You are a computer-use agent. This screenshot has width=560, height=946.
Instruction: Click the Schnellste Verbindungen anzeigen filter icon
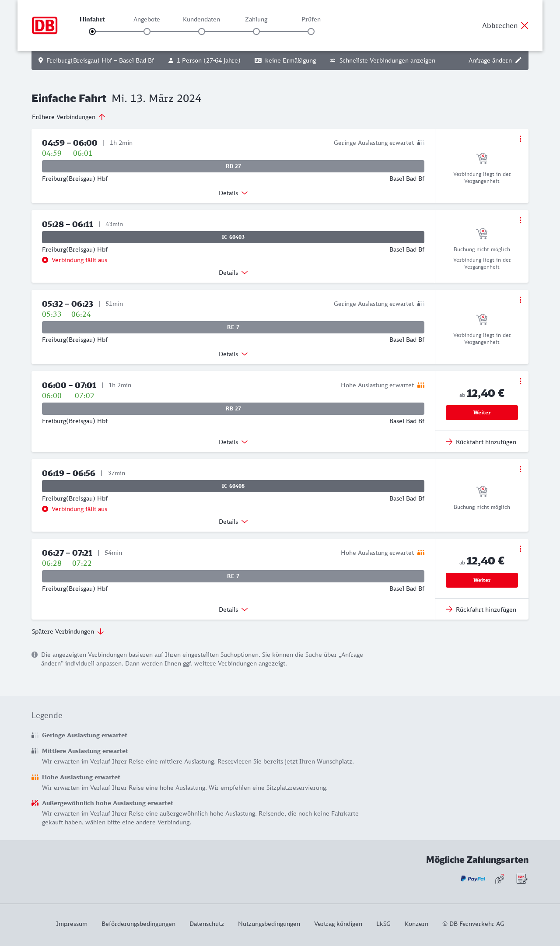333,60
